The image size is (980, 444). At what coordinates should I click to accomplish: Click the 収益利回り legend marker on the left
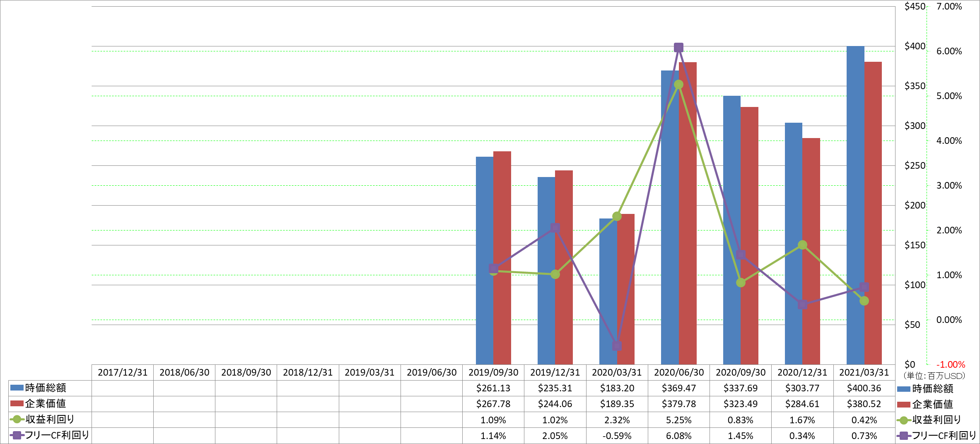(17, 419)
